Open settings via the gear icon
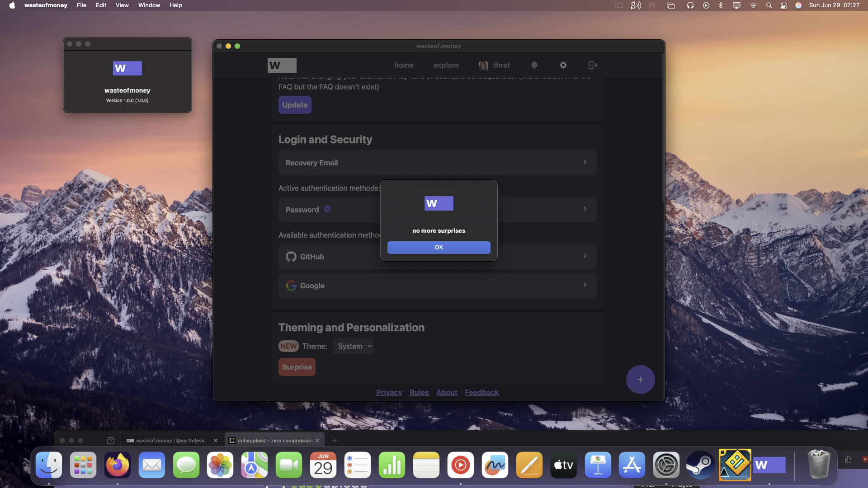 pyautogui.click(x=563, y=65)
